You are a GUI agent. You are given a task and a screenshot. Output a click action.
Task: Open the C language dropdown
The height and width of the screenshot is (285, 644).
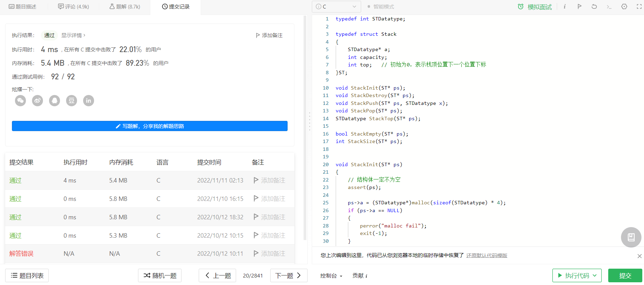(x=336, y=6)
